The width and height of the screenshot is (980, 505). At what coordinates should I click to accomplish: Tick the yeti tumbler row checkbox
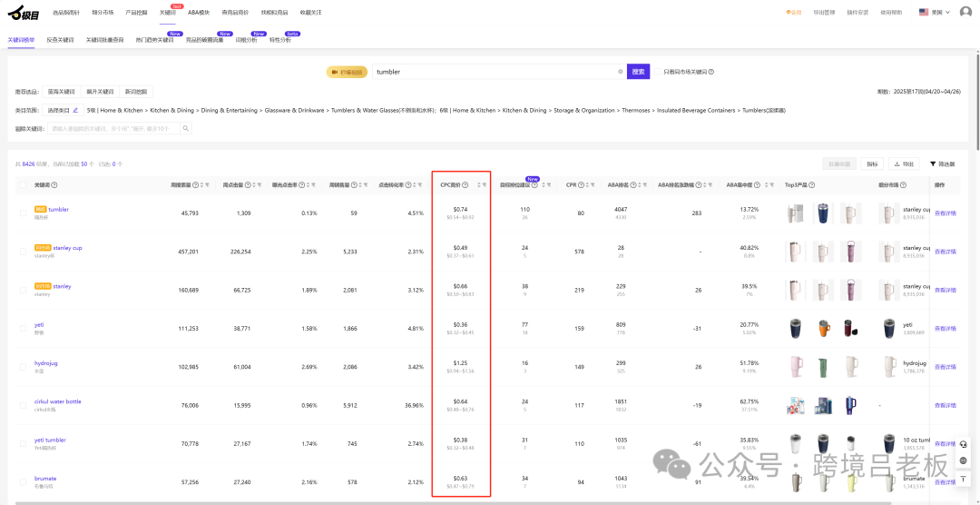pos(23,443)
